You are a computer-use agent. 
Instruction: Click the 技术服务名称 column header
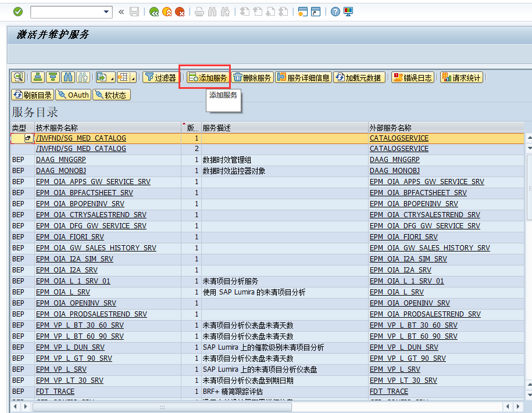pyautogui.click(x=57, y=127)
